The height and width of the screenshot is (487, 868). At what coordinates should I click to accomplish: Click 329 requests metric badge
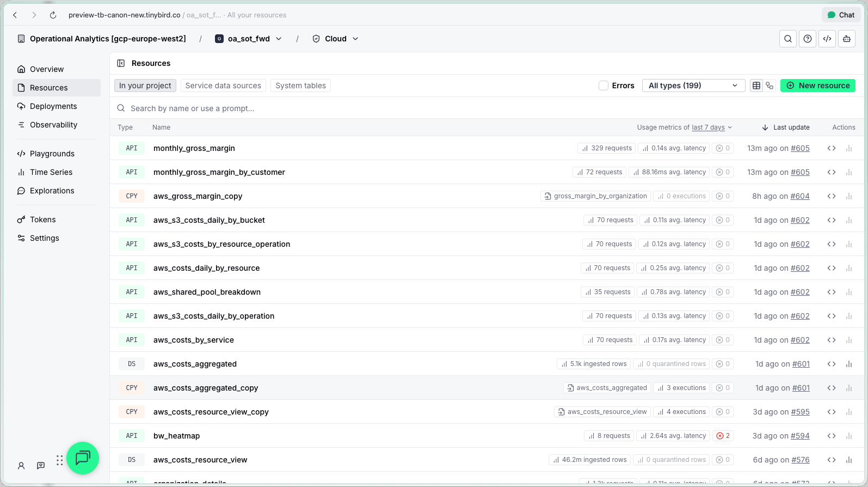tap(606, 148)
